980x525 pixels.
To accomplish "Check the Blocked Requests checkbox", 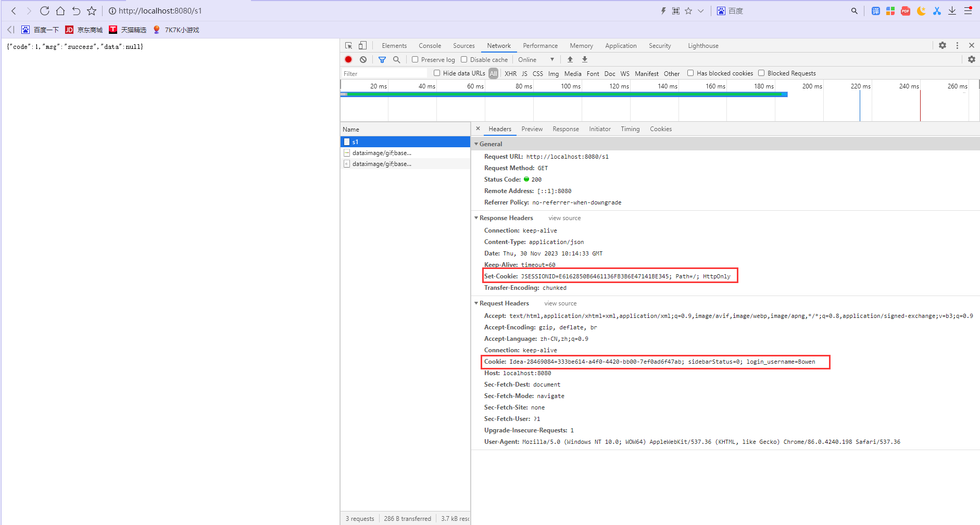I will (x=761, y=73).
